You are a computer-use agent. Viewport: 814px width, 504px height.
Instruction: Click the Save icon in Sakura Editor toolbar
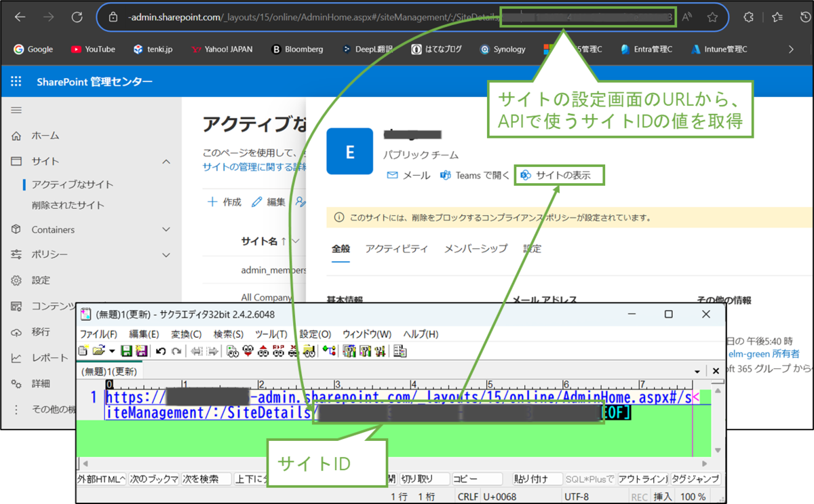click(x=125, y=350)
